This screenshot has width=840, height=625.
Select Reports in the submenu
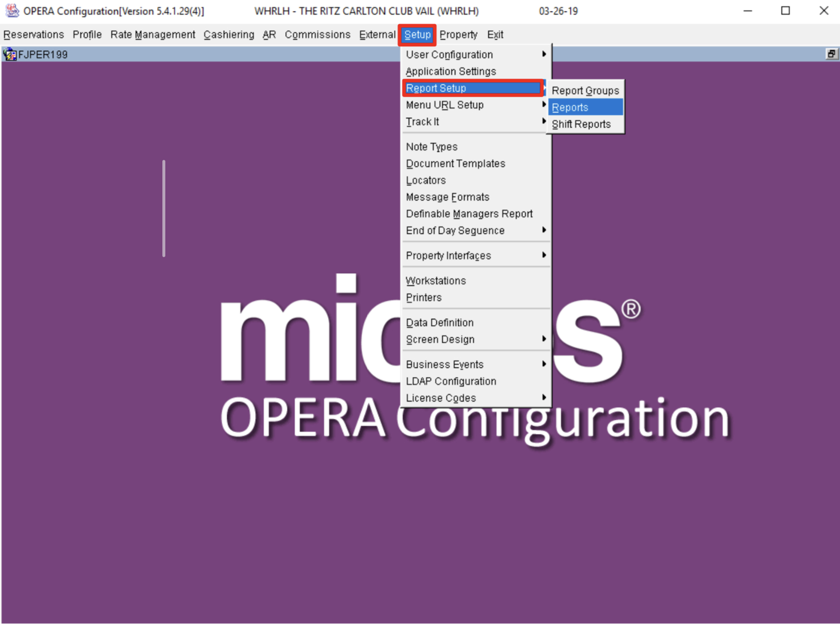coord(585,108)
